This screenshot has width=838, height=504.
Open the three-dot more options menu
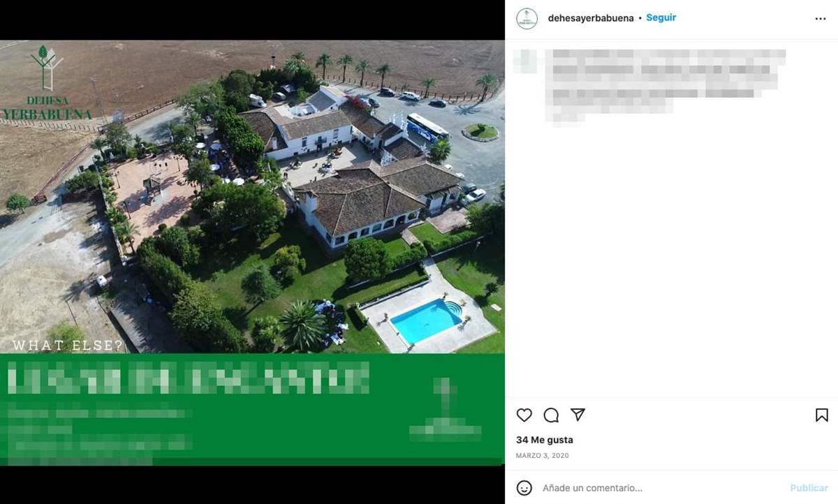821,19
